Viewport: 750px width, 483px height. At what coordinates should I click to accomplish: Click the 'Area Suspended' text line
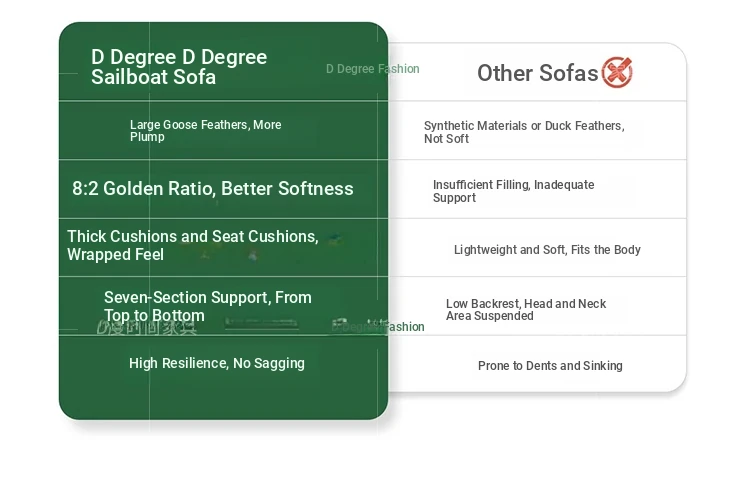click(x=490, y=316)
